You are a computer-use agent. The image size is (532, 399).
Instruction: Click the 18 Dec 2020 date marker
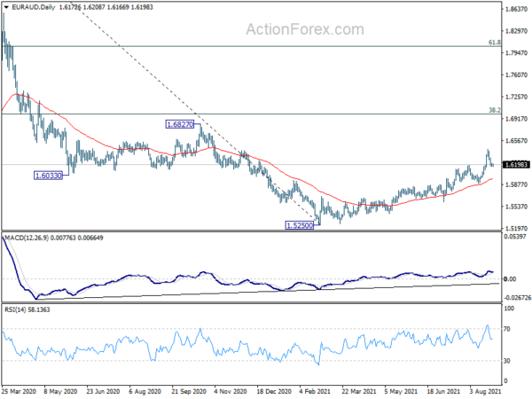click(x=274, y=392)
